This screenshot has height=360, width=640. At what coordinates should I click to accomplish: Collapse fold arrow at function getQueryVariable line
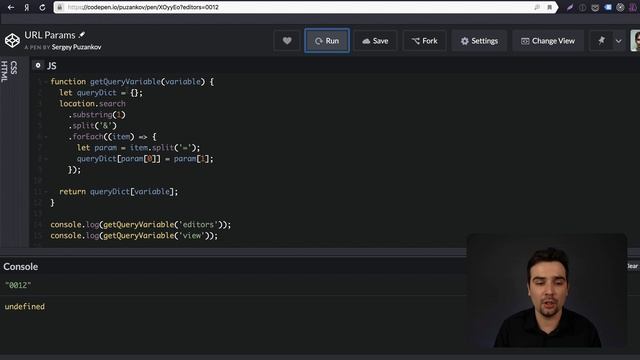(45, 82)
